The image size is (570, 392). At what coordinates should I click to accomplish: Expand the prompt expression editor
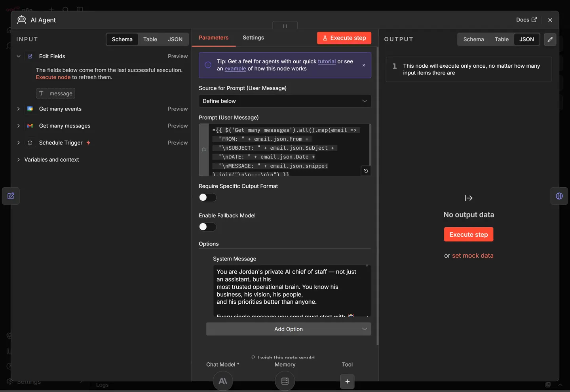366,171
